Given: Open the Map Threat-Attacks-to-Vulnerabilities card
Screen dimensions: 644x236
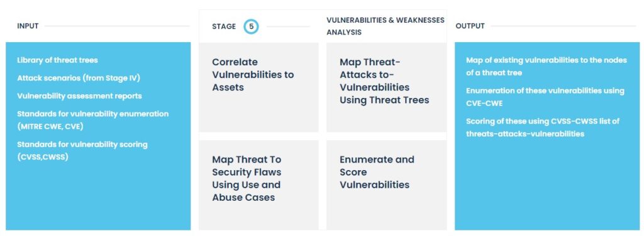Looking at the screenshot, I should click(387, 87).
